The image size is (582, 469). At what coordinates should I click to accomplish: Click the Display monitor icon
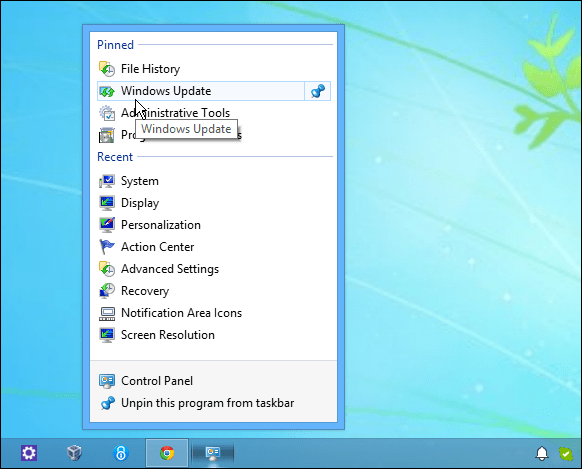pos(107,203)
